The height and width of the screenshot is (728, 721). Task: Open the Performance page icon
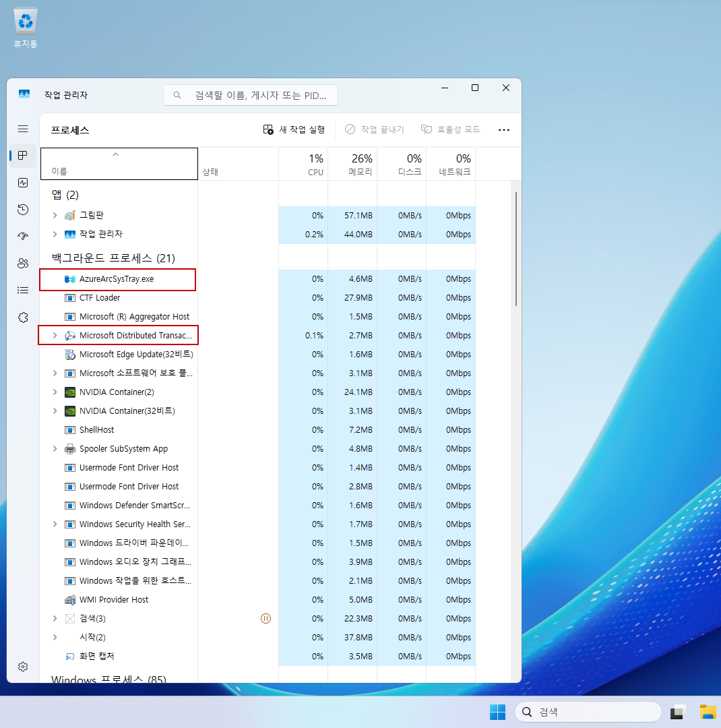[x=23, y=183]
